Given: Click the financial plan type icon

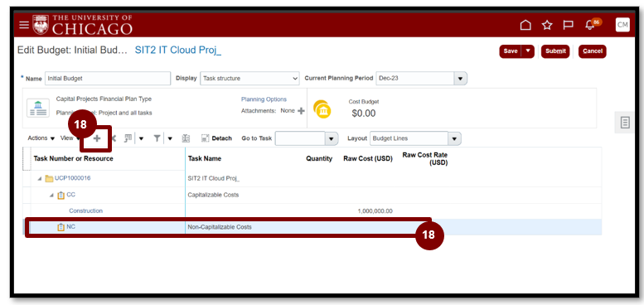Looking at the screenshot, I should 38,108.
